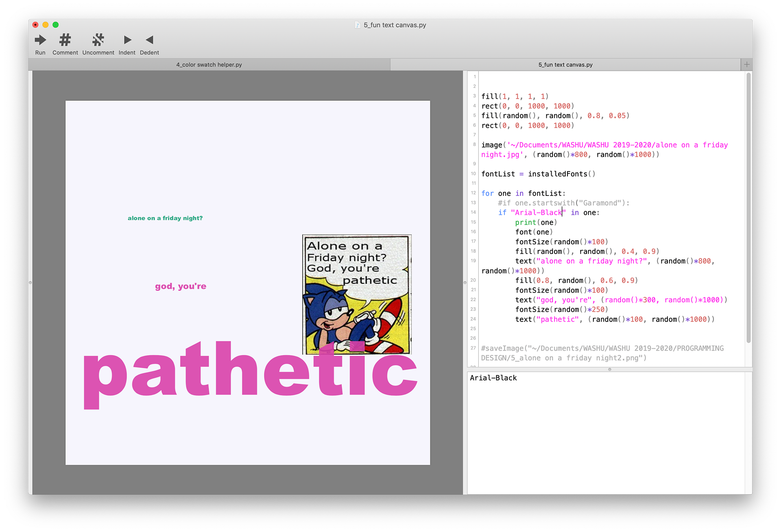Add a new tab with plus button
The image size is (781, 532).
746,64
